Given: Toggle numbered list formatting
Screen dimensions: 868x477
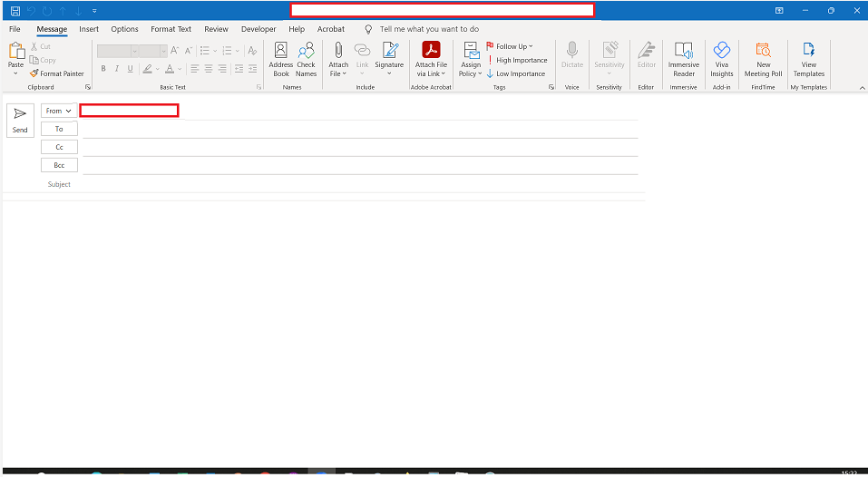Looking at the screenshot, I should pos(227,51).
